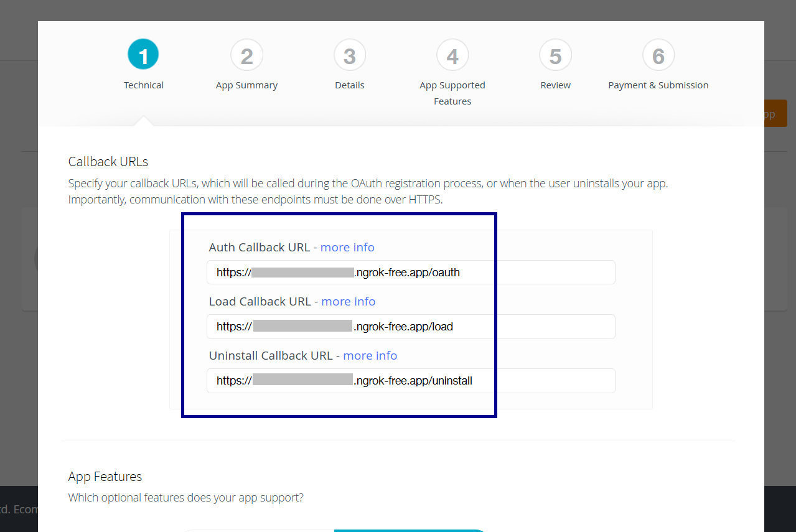
Task: Click the "Auth Callback URL" field label
Action: pyautogui.click(x=260, y=247)
